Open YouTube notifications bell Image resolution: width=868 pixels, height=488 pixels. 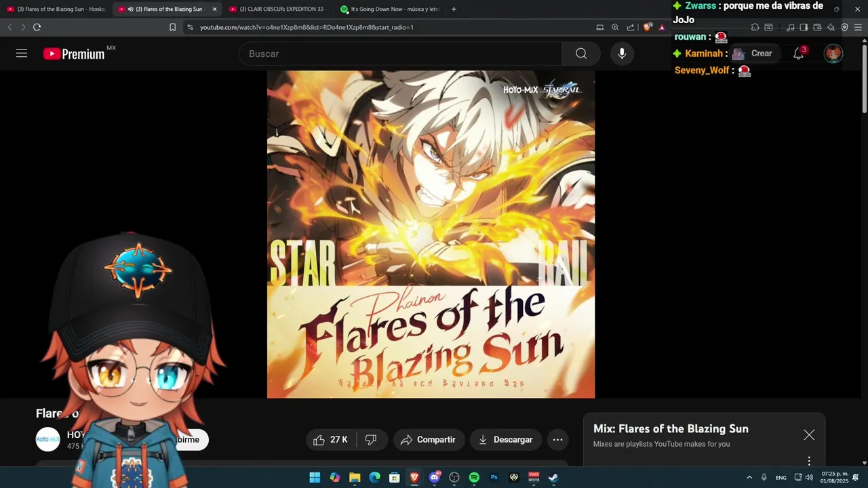pos(799,54)
